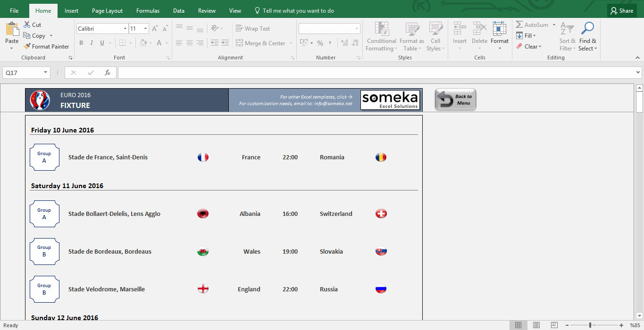This screenshot has width=644, height=330.
Task: Increase indent in the Alignment group
Action: [x=226, y=43]
